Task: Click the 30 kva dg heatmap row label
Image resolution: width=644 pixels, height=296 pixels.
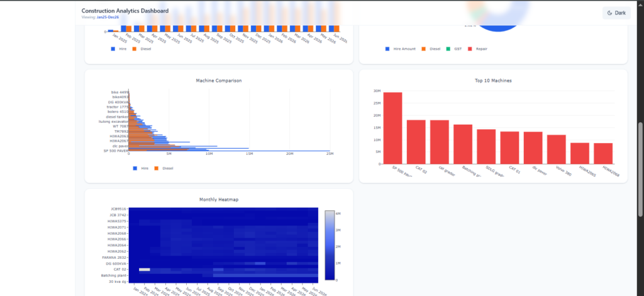Action: click(118, 282)
